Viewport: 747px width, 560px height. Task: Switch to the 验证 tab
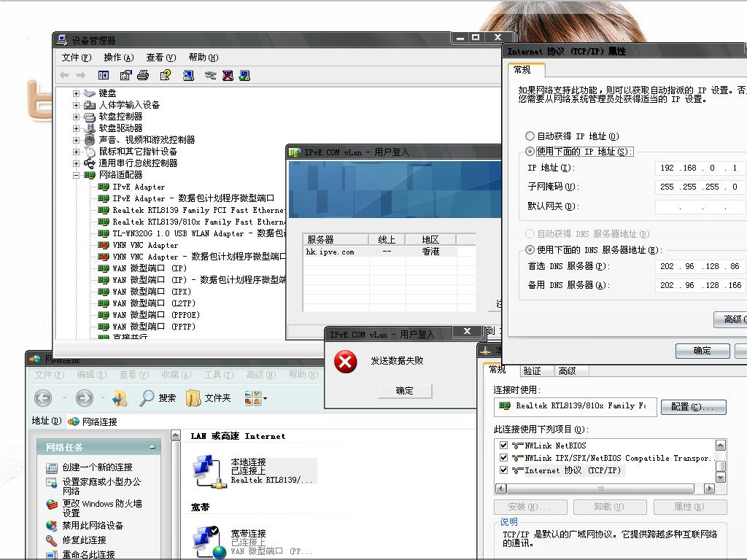[532, 371]
